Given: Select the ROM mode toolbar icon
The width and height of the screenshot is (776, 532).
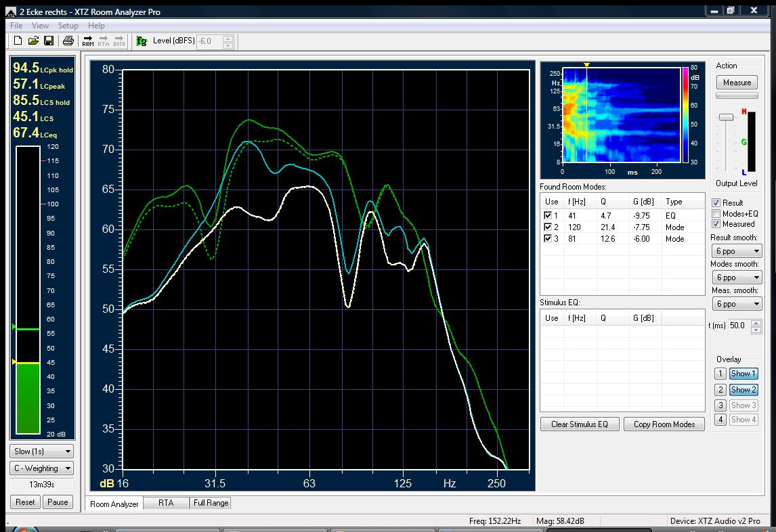Looking at the screenshot, I should tap(88, 41).
